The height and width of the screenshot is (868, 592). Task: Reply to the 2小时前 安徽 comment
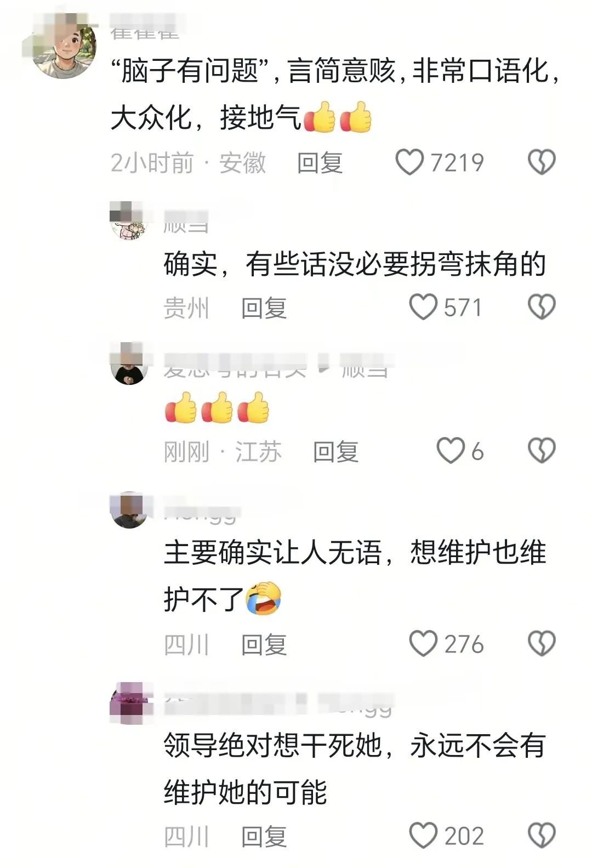pyautogui.click(x=320, y=163)
